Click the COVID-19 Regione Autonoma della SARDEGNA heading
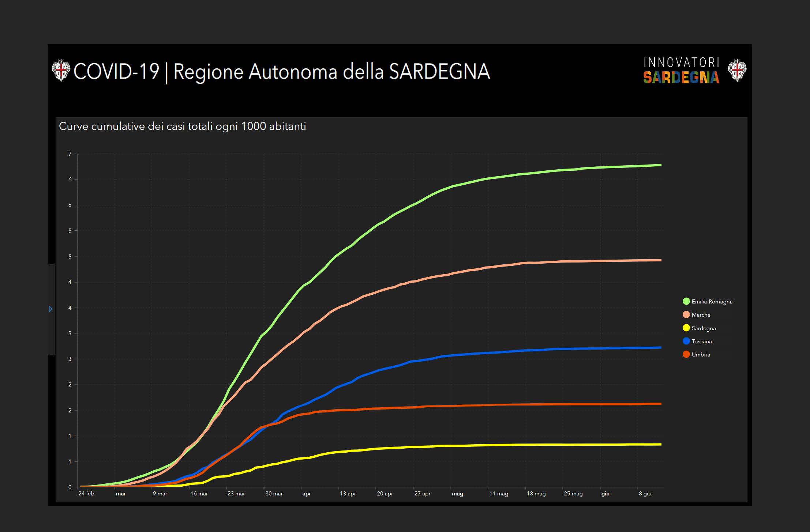 coord(282,71)
